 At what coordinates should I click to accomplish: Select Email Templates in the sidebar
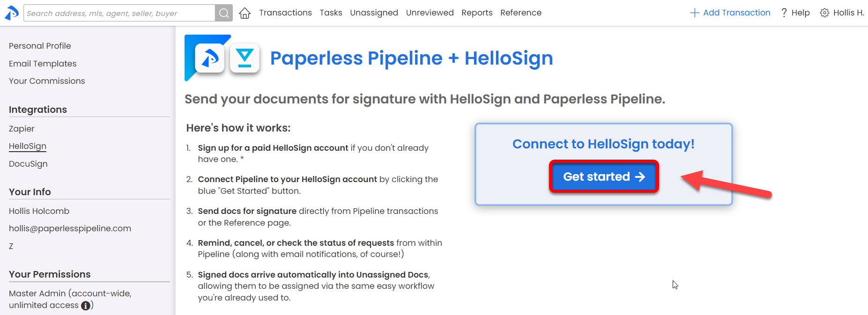click(43, 64)
